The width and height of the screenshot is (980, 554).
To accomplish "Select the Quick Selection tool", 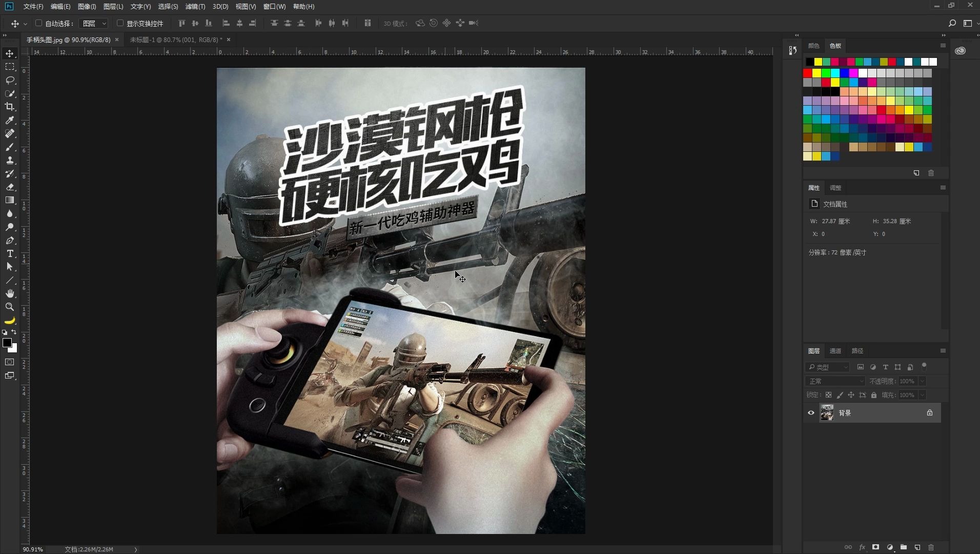I will tap(10, 93).
